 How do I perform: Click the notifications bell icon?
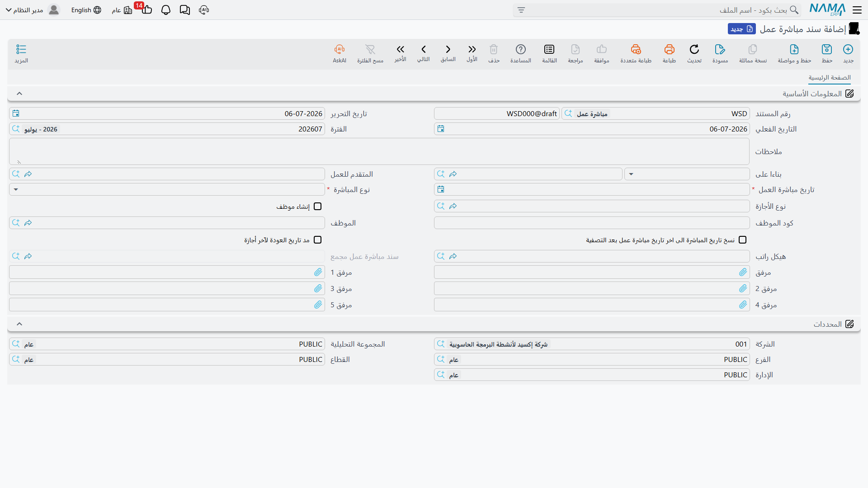click(166, 10)
